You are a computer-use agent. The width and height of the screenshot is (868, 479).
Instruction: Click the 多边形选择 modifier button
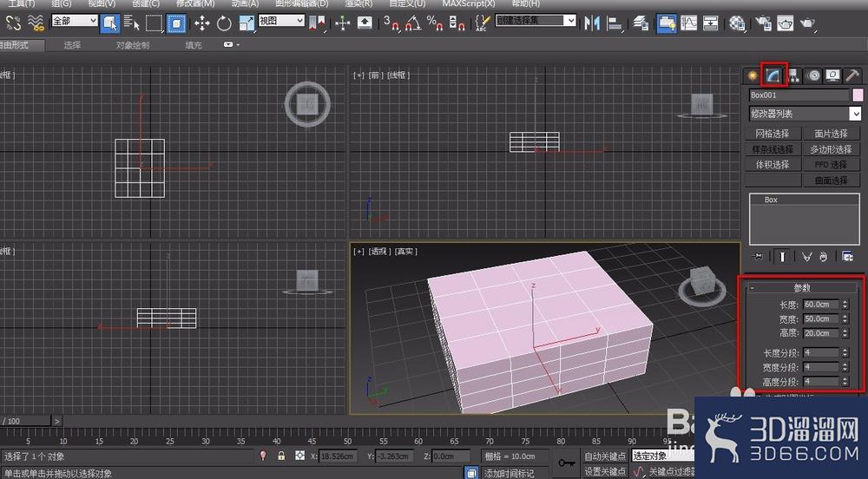click(831, 149)
